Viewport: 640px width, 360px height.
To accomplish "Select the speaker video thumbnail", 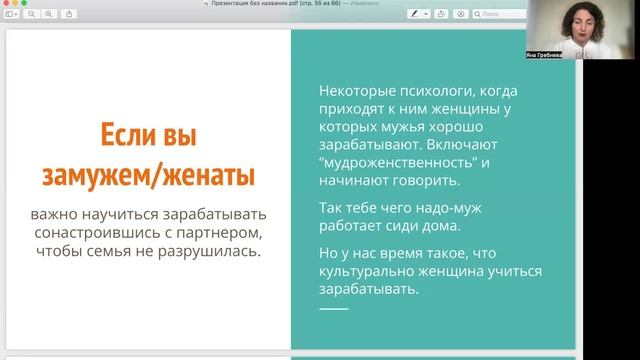I will pyautogui.click(x=580, y=29).
